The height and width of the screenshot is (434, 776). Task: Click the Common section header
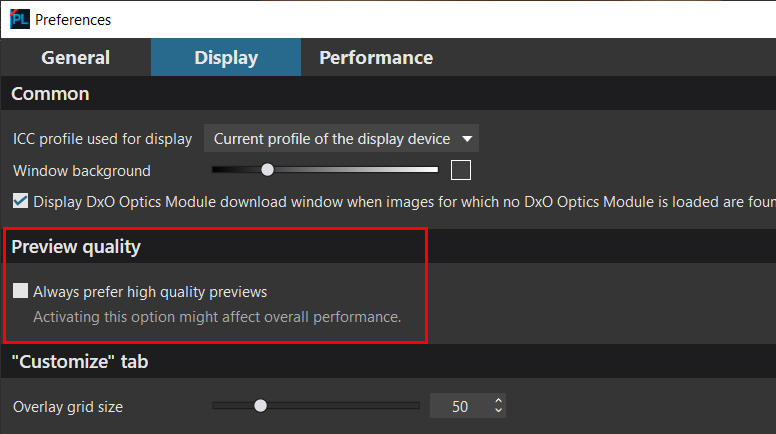tap(50, 94)
